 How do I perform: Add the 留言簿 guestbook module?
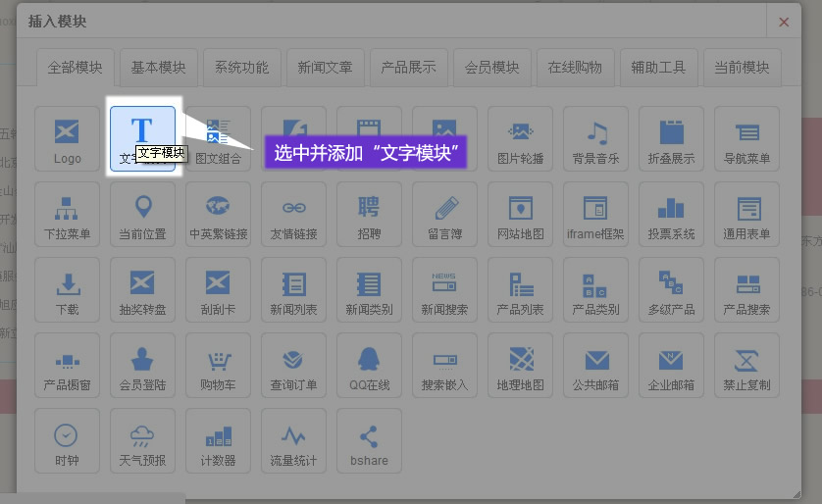point(444,214)
